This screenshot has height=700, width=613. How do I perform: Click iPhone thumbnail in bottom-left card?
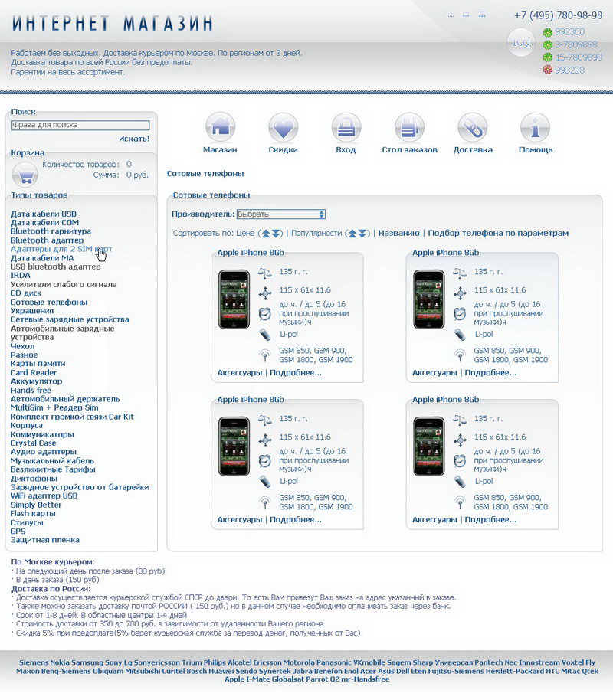(234, 446)
